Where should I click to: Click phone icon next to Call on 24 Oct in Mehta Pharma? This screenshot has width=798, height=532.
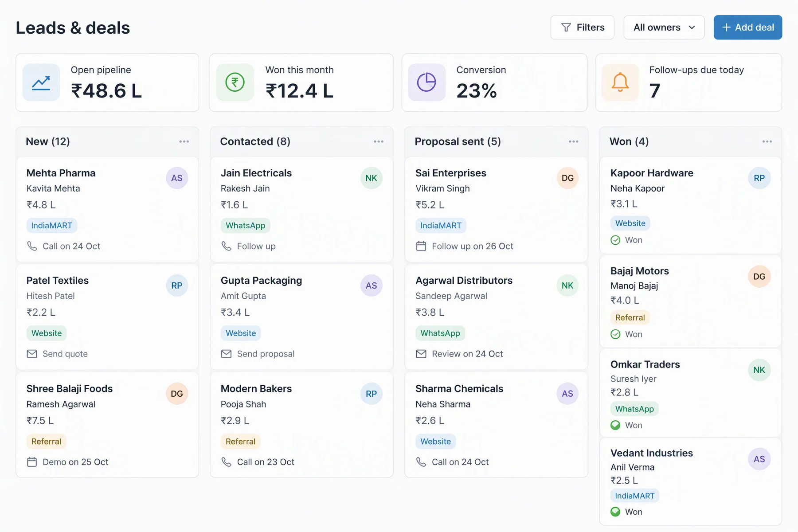[32, 246]
